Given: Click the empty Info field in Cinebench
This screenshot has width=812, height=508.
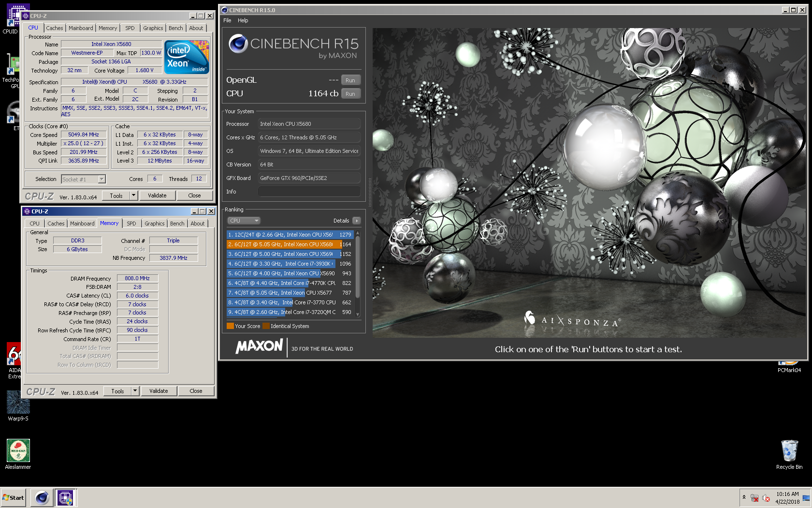Looking at the screenshot, I should pyautogui.click(x=309, y=192).
